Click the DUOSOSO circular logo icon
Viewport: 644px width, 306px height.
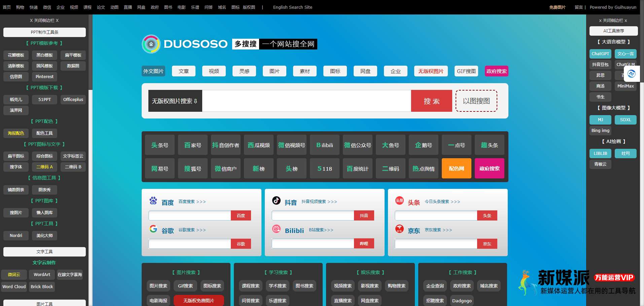[151, 44]
